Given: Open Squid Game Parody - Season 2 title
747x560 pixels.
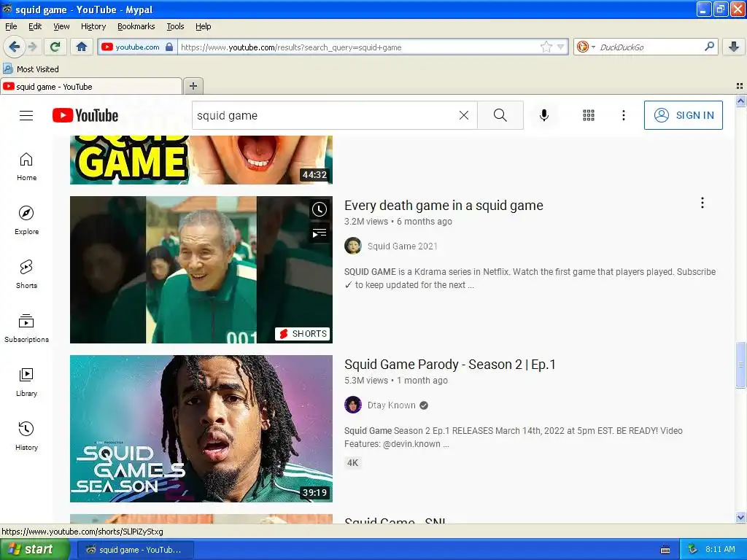Looking at the screenshot, I should (x=449, y=365).
